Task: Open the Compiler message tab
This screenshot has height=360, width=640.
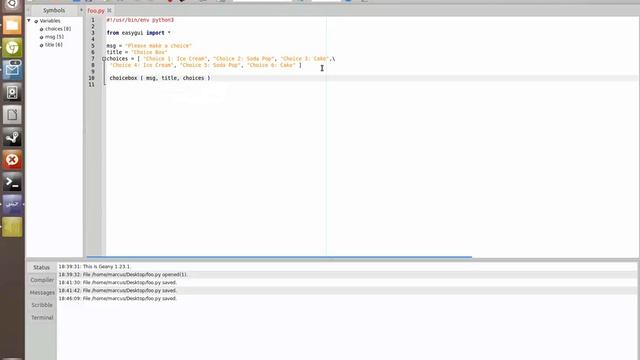Action: coord(42,280)
